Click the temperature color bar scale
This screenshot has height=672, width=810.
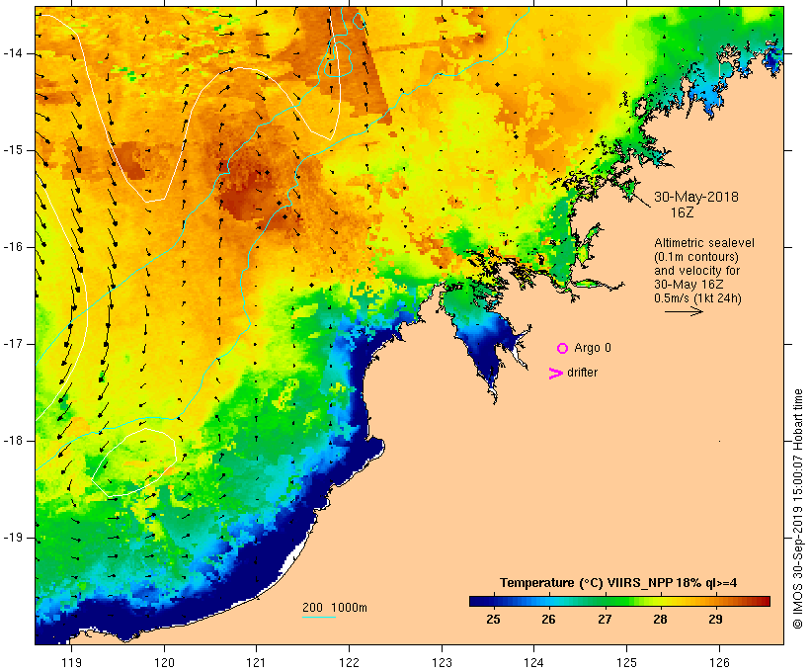tap(619, 601)
